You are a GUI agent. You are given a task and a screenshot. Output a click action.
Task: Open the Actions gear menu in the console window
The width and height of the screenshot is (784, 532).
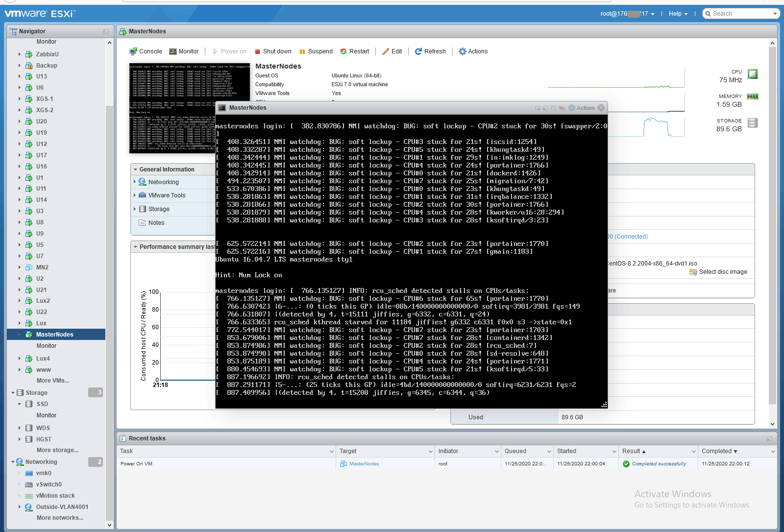click(582, 108)
